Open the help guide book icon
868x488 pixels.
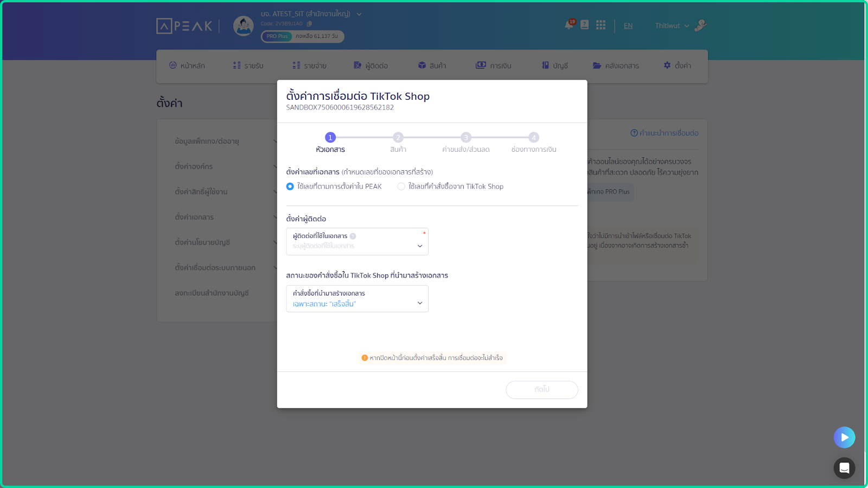pyautogui.click(x=584, y=25)
